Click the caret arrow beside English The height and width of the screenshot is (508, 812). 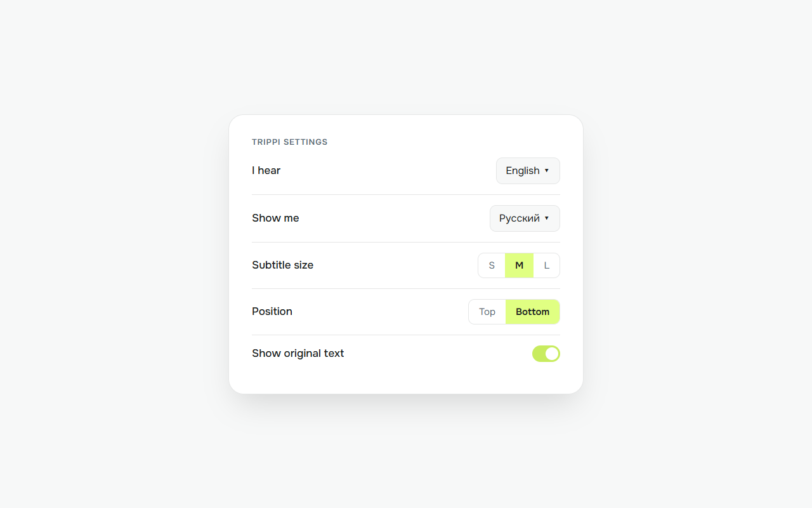pos(547,171)
